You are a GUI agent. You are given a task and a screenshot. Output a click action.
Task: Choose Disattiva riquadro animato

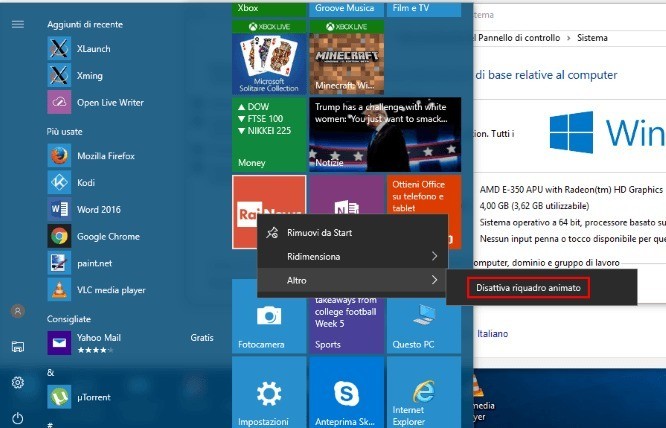pyautogui.click(x=528, y=288)
